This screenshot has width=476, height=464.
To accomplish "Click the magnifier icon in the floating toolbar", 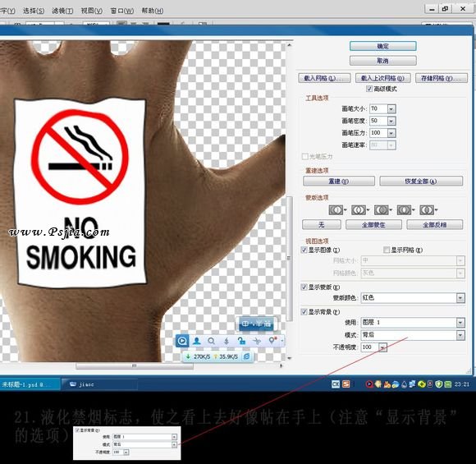I will coord(211,341).
